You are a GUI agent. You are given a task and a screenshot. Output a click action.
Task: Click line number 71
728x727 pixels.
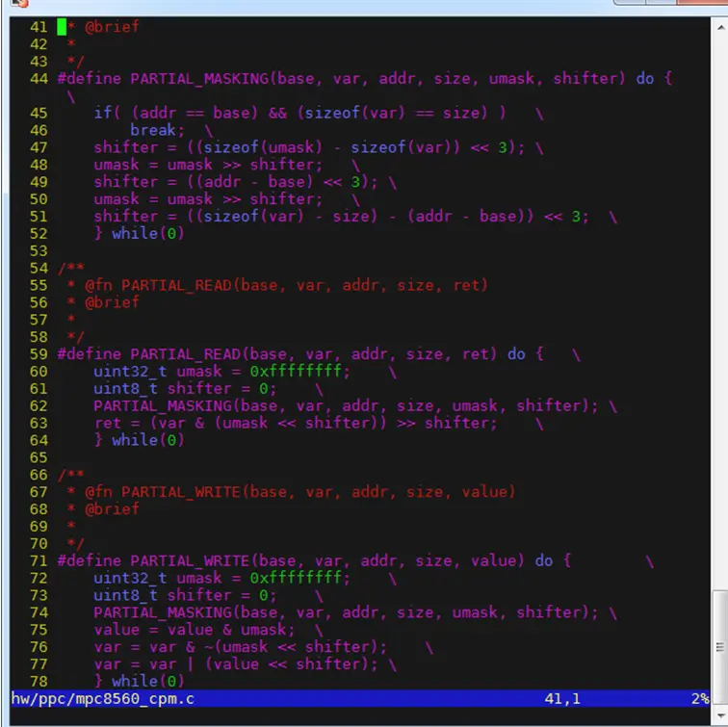click(x=39, y=560)
